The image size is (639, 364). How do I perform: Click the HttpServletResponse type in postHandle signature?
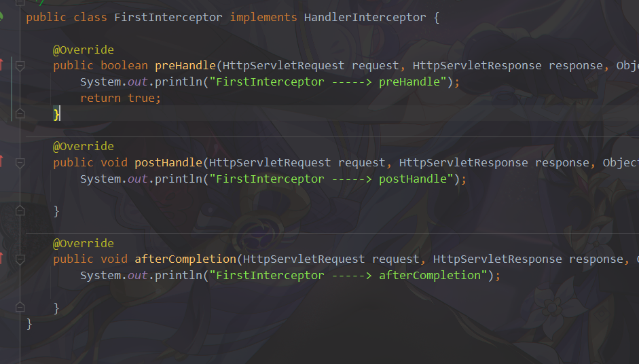click(463, 162)
